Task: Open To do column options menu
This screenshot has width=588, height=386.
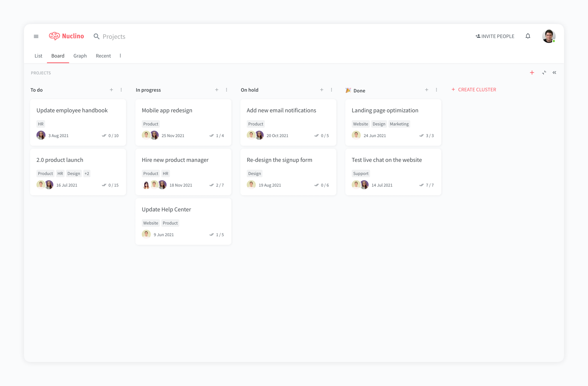Action: point(121,90)
